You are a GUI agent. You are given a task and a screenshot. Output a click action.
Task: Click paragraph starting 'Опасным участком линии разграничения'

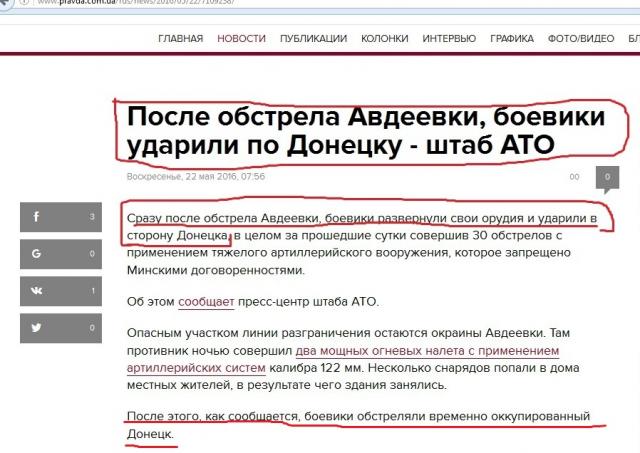tap(353, 359)
